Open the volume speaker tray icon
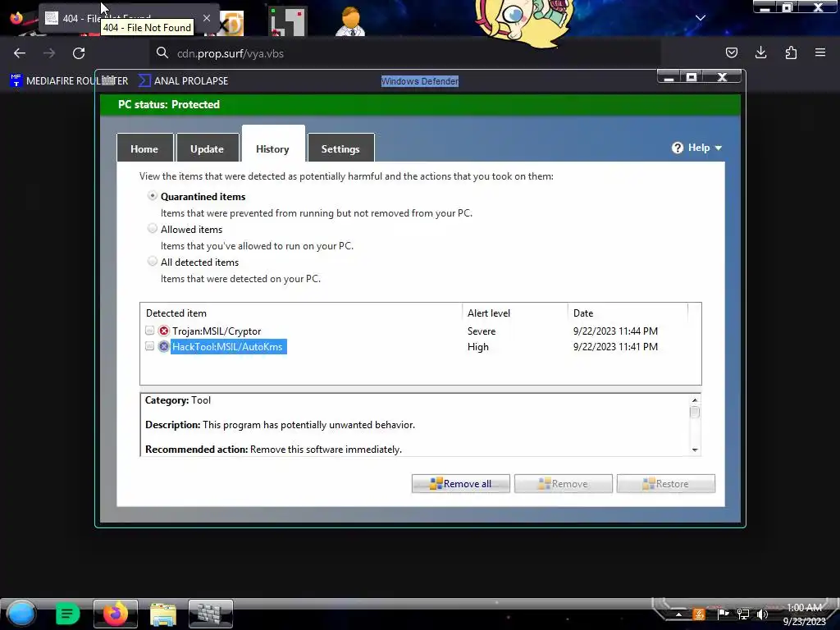Image resolution: width=840 pixels, height=630 pixels. [762, 614]
